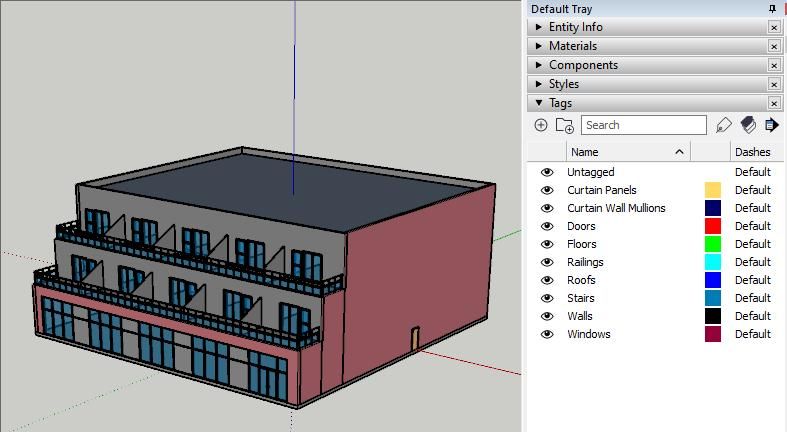Click the Dashes column header
Image resolution: width=787 pixels, height=432 pixels.
click(753, 152)
